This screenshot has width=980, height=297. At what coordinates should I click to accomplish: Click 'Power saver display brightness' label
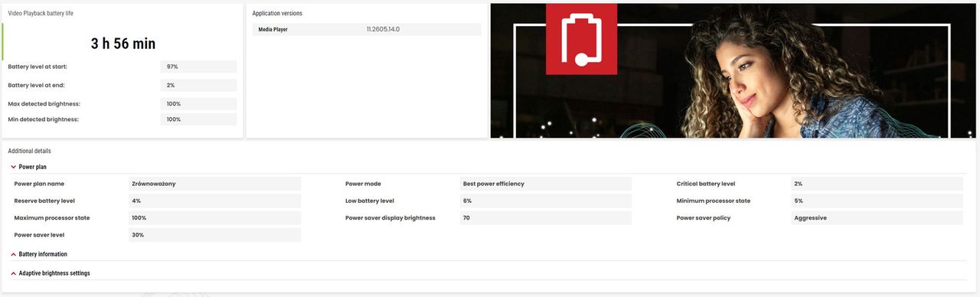[x=390, y=218]
